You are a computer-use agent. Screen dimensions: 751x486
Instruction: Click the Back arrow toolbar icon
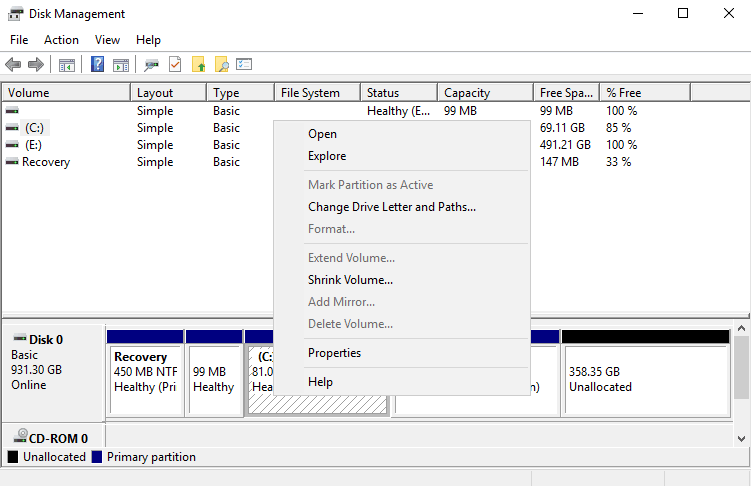[13, 64]
